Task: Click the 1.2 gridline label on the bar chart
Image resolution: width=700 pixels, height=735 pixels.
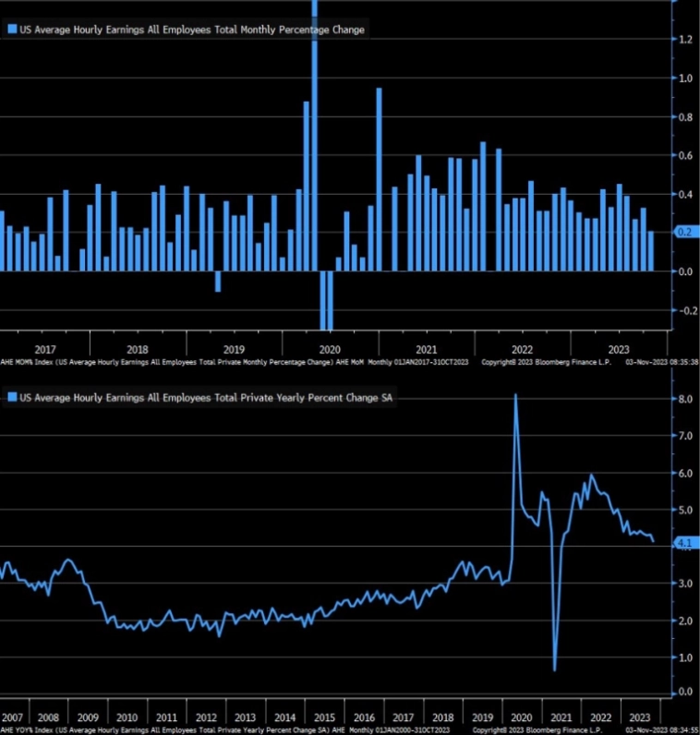Action: (685, 40)
